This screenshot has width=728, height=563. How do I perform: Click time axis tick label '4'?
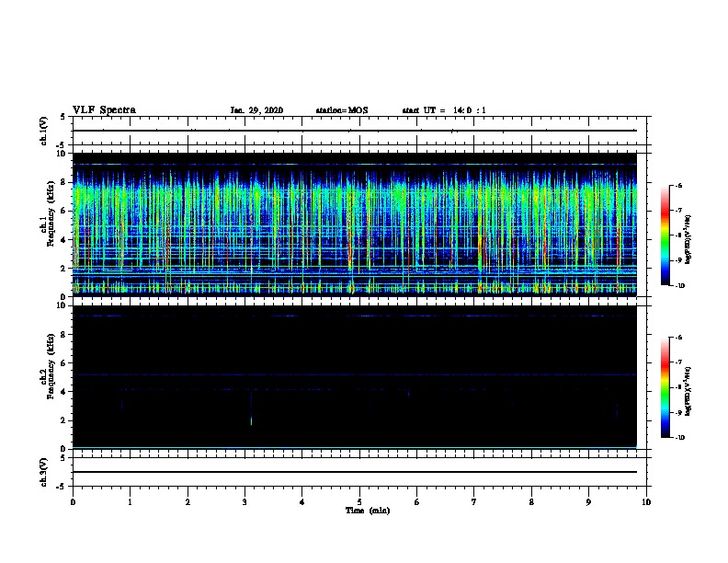pyautogui.click(x=302, y=502)
